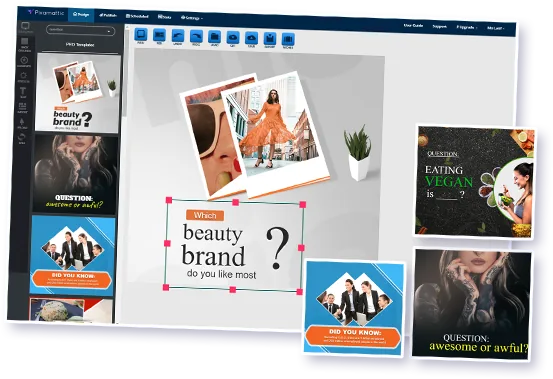This screenshot has height=379, width=553.
Task: Click the second toolbar button, the resize icon
Action: (x=159, y=36)
